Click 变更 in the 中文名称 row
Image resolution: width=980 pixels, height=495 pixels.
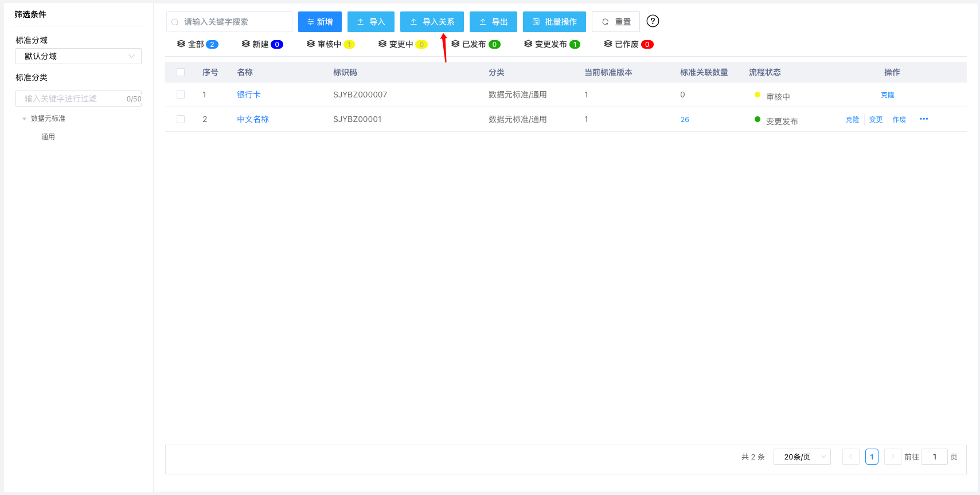point(876,120)
